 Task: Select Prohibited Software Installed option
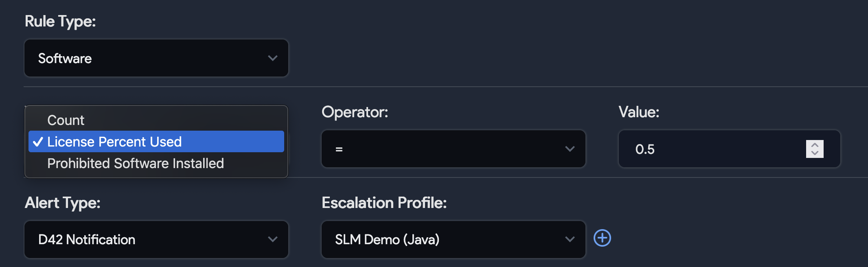point(136,163)
